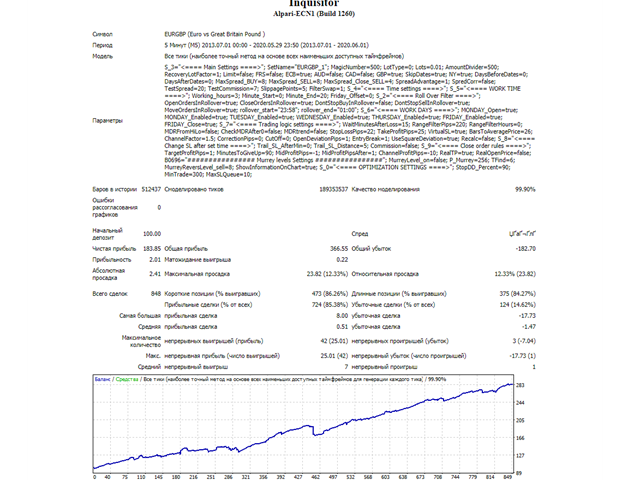The height and width of the screenshot is (480, 640).
Task: Click the consecutive losses value "3 (-7.04)"
Action: (x=524, y=341)
